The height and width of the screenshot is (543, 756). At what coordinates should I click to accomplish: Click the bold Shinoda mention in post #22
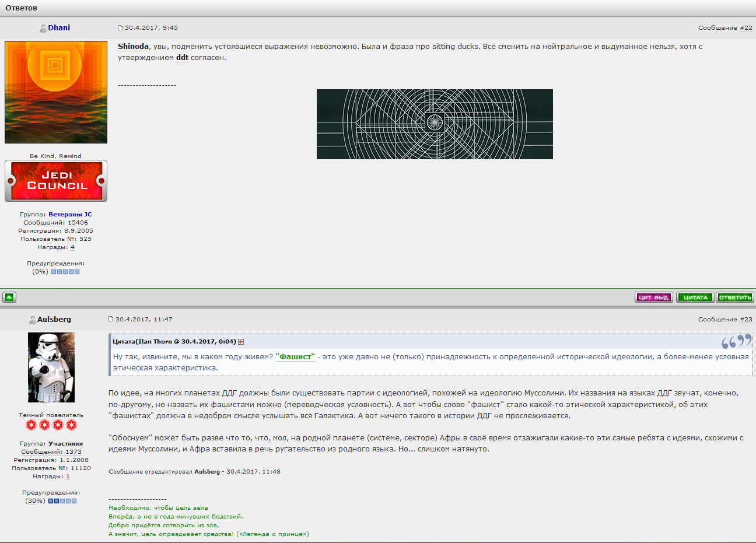[133, 47]
